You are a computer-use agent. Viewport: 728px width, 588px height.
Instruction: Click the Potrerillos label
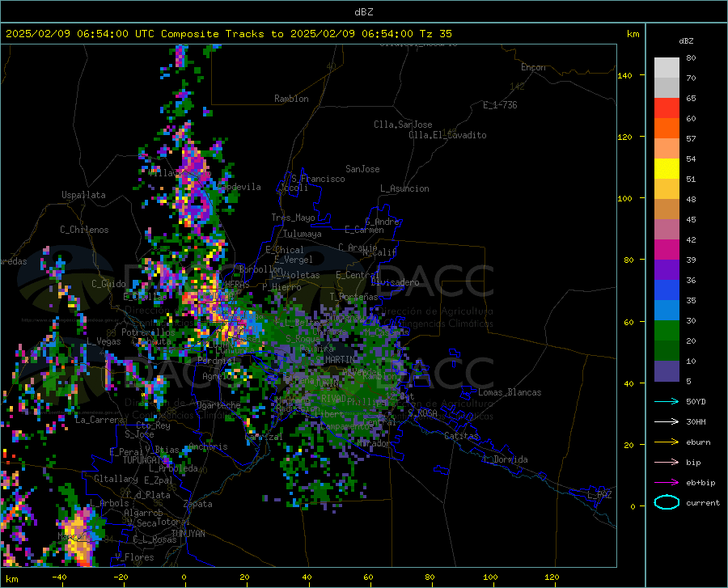(x=148, y=332)
